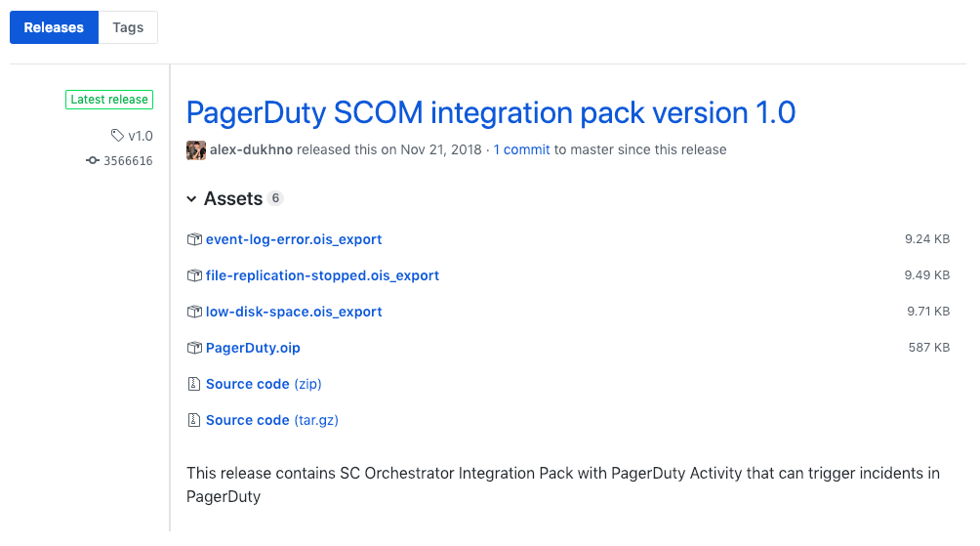Open alex-dukhno's avatar thumbnail
Image resolution: width=980 pixels, height=546 pixels.
(x=196, y=149)
